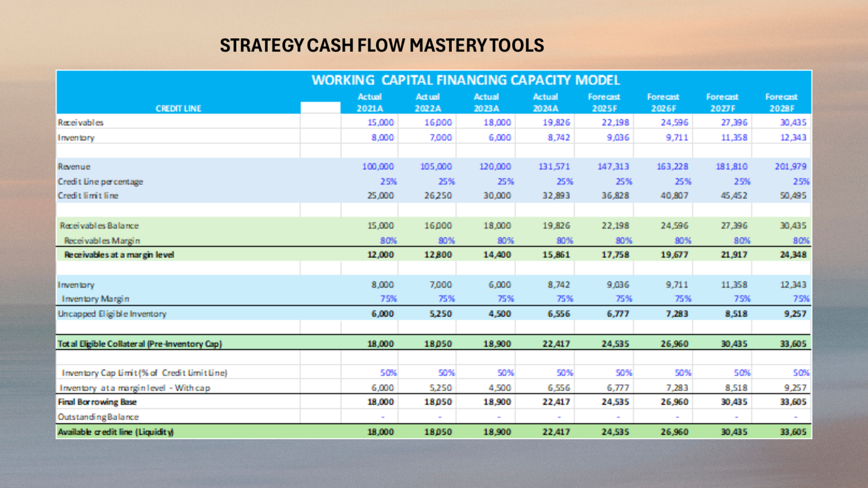The image size is (868, 488).
Task: Select the Inventory Cap Limit row label
Action: click(x=144, y=373)
